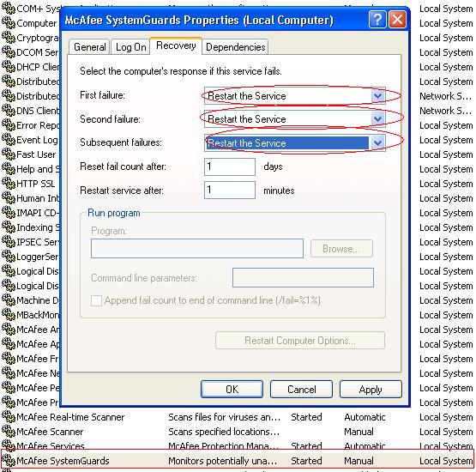
Task: Click Started status of McAfee SystemGuards
Action: tap(306, 461)
